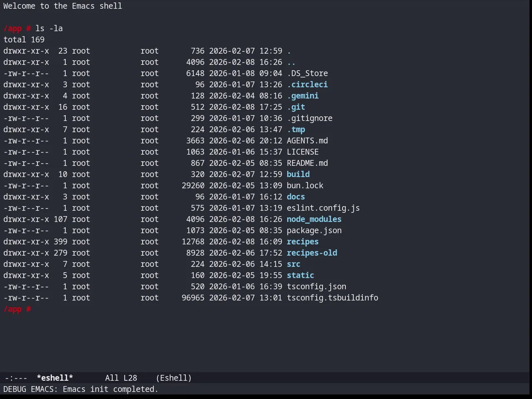Click the 'Welcome to the Emacs shell' banner
Viewport: 532px width, 399px height.
click(x=63, y=6)
